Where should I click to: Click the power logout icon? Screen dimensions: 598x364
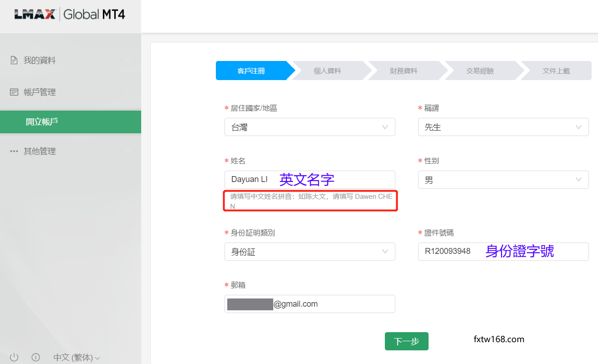click(14, 357)
